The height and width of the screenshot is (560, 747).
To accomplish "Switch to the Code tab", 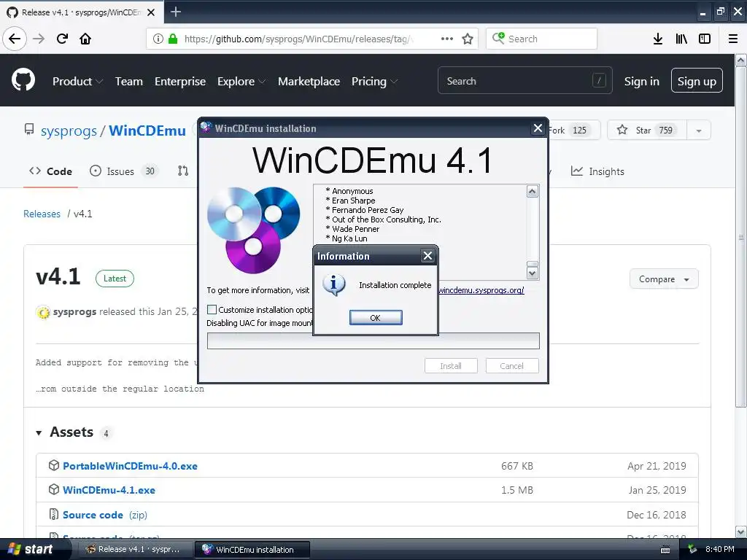I will (50, 171).
